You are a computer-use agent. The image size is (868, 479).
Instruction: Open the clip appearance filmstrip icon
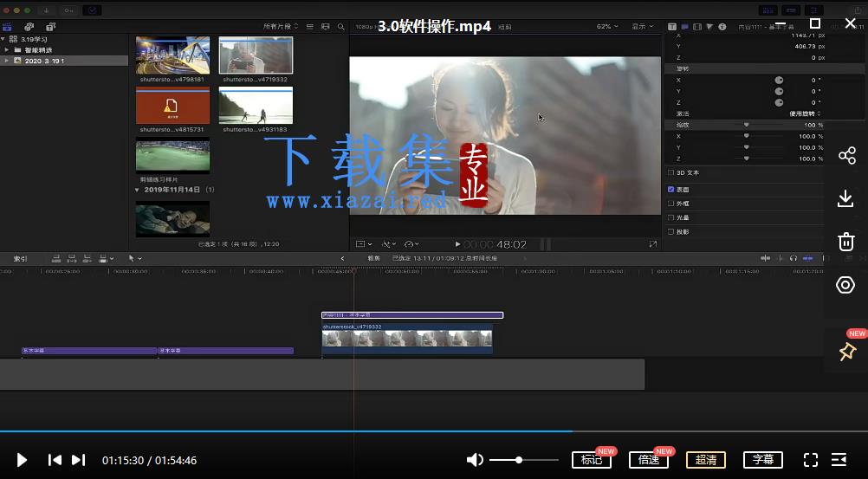(326, 27)
